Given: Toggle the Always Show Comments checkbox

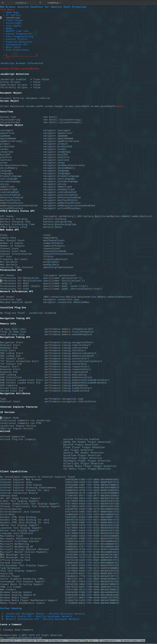Looking at the screenshot, I should 2,630.
